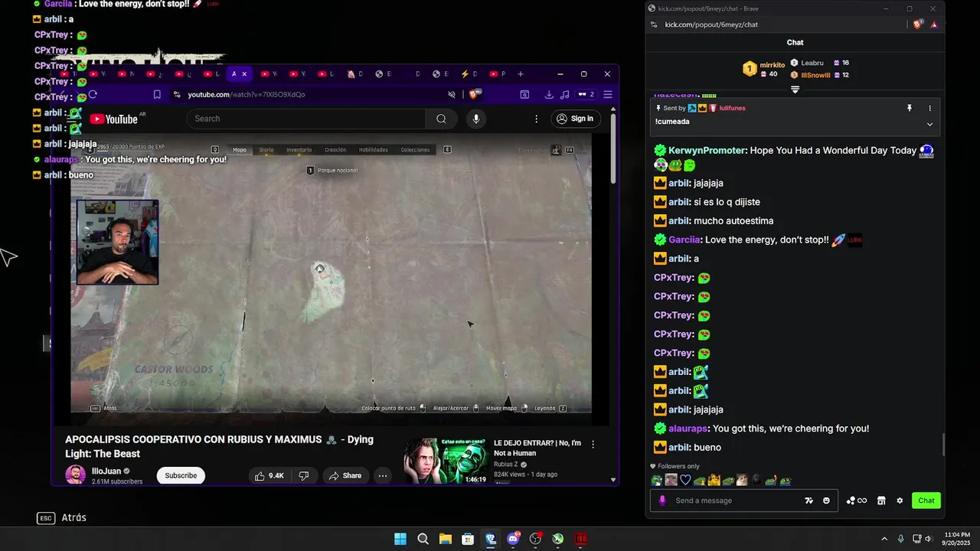Send the message with green Chat button
The height and width of the screenshot is (551, 980).
point(926,500)
